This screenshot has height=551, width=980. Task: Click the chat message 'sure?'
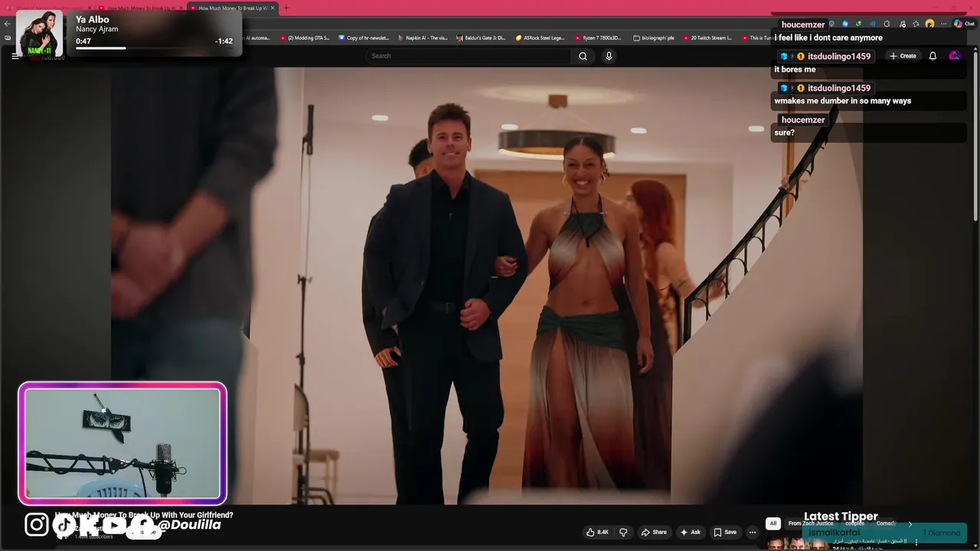click(x=785, y=132)
